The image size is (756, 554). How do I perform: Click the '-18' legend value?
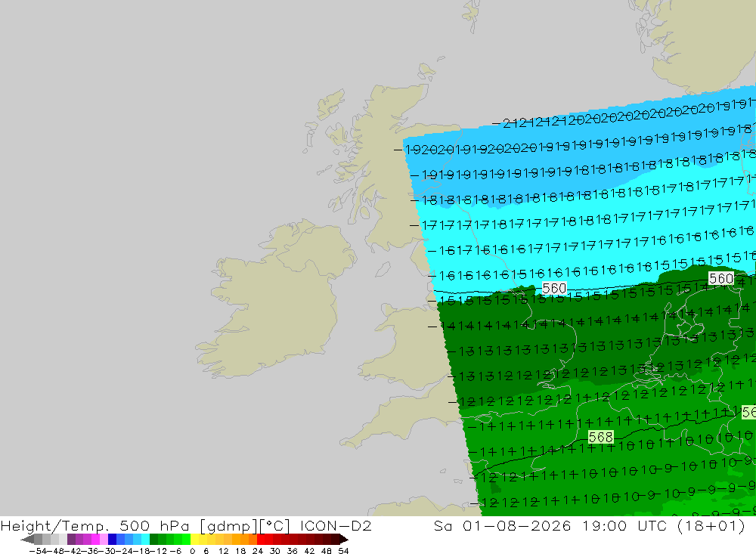[142, 551]
